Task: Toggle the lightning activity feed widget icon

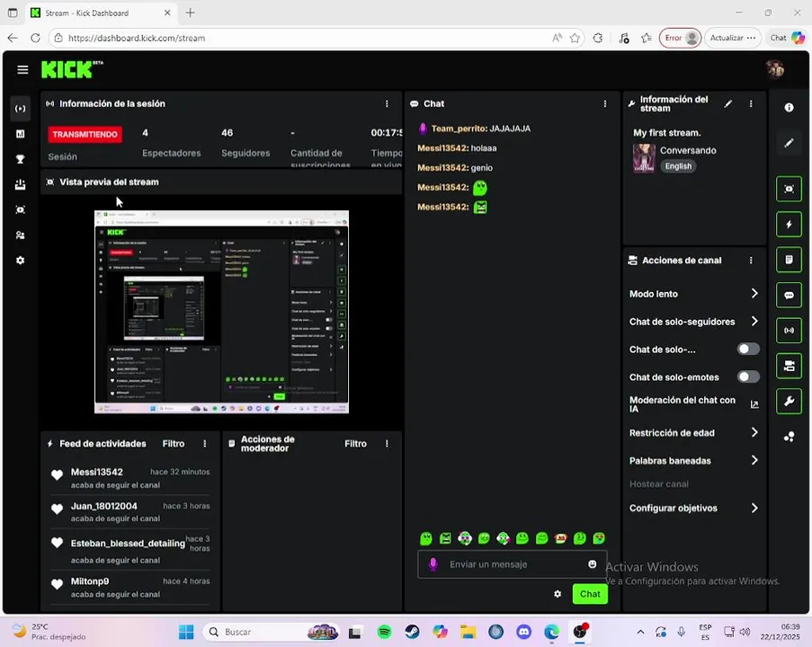Action: coord(789,224)
